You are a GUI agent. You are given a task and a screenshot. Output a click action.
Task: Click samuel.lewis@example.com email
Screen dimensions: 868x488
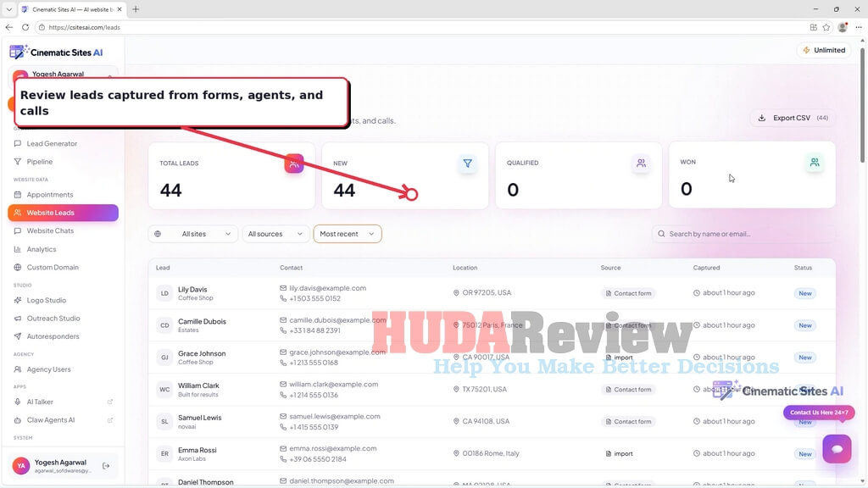334,417
